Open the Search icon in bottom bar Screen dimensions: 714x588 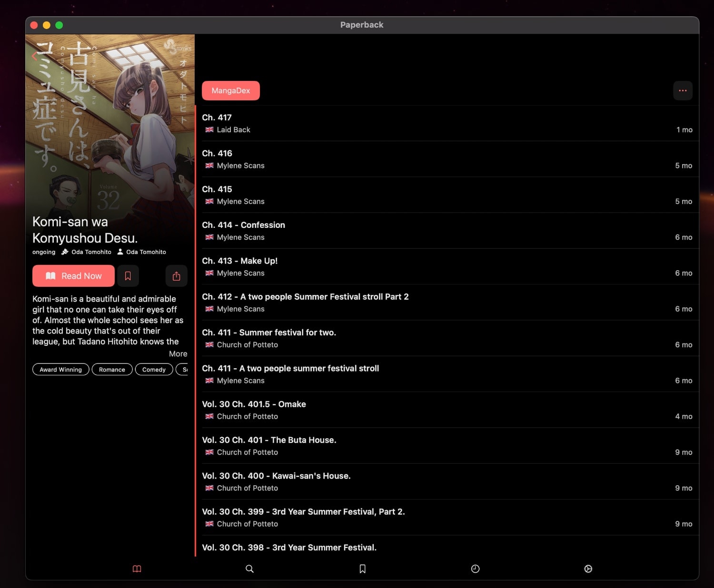click(249, 568)
